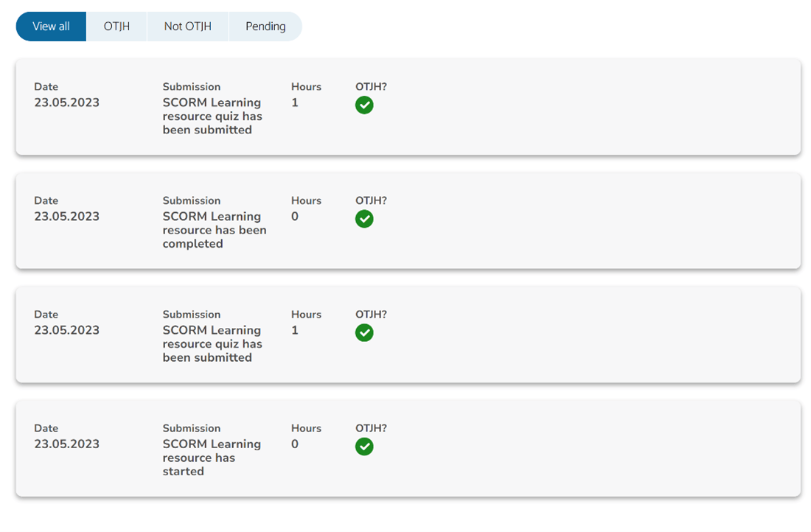Switch to the OTJH filter tab
Viewport: 811px width, 532px height.
116,26
